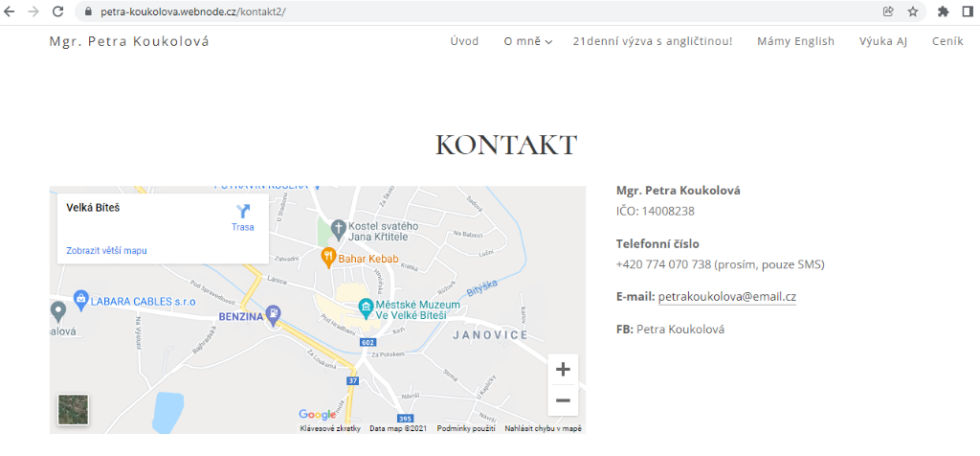980x456 pixels.
Task: Open the Ceník menu item
Action: point(947,41)
